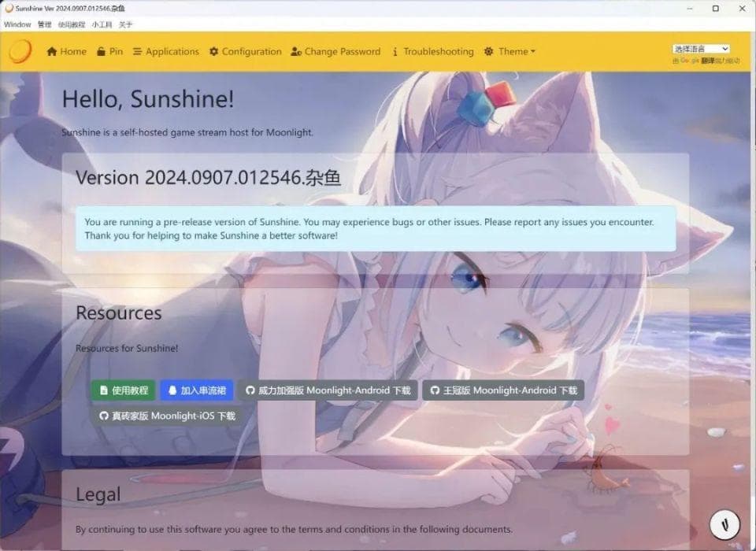This screenshot has width=756, height=551.
Task: Click the QQ penguin icon on the 加入串流裙 button
Action: click(172, 390)
